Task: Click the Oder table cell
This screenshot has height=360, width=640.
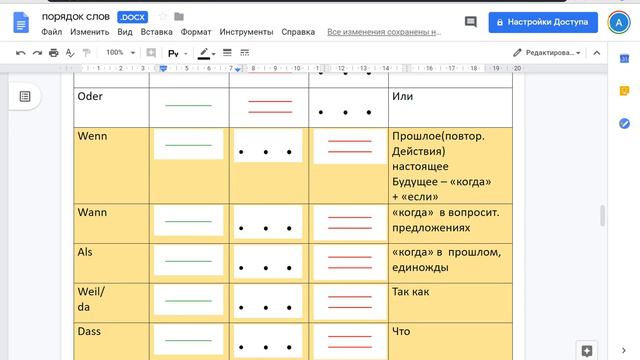Action: click(111, 107)
